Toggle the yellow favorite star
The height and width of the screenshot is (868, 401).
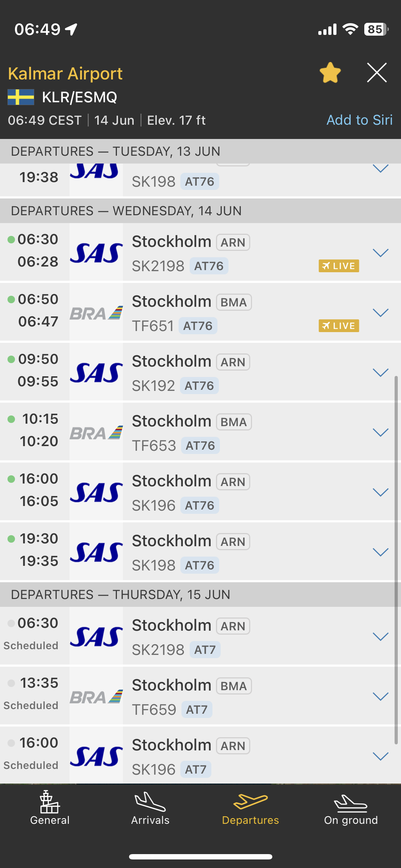[x=330, y=73]
